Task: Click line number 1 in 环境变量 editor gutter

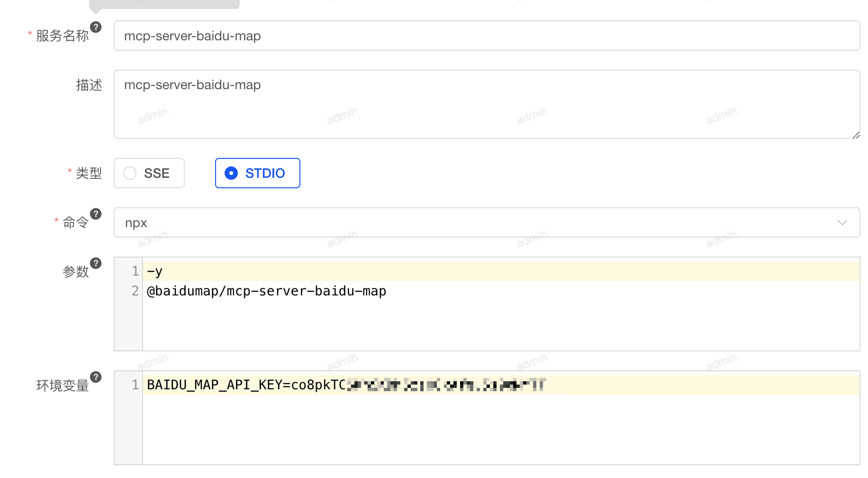Action: [x=135, y=385]
